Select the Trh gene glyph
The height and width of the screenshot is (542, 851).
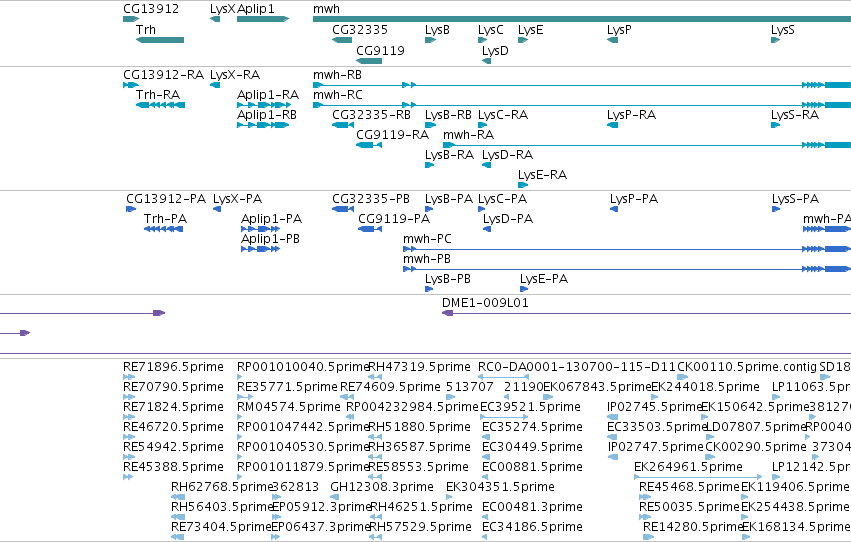[x=160, y=40]
